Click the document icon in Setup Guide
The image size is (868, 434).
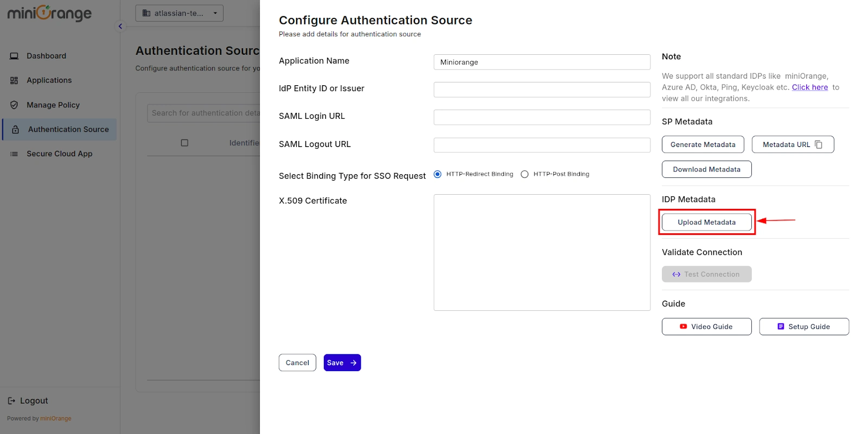tap(781, 327)
